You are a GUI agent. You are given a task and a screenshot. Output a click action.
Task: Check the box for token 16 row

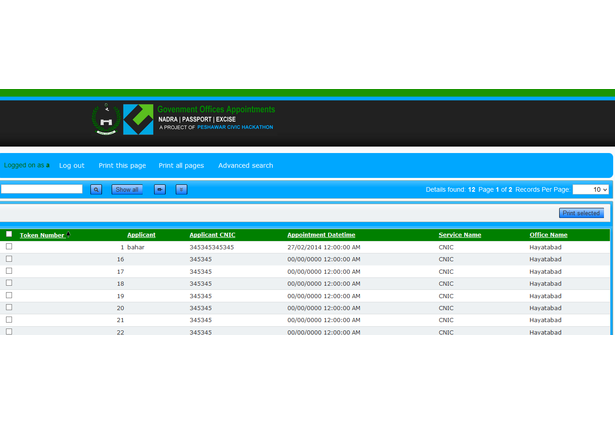coord(9,259)
